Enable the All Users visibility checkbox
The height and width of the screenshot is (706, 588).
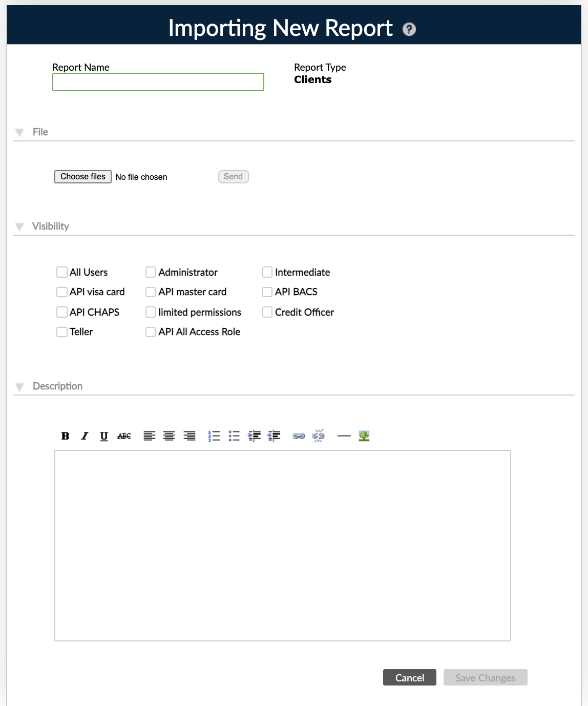[62, 272]
